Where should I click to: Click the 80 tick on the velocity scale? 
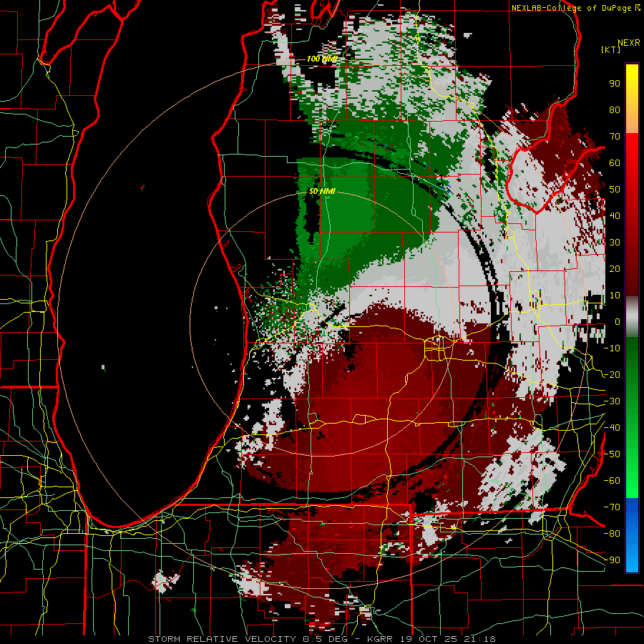click(615, 110)
